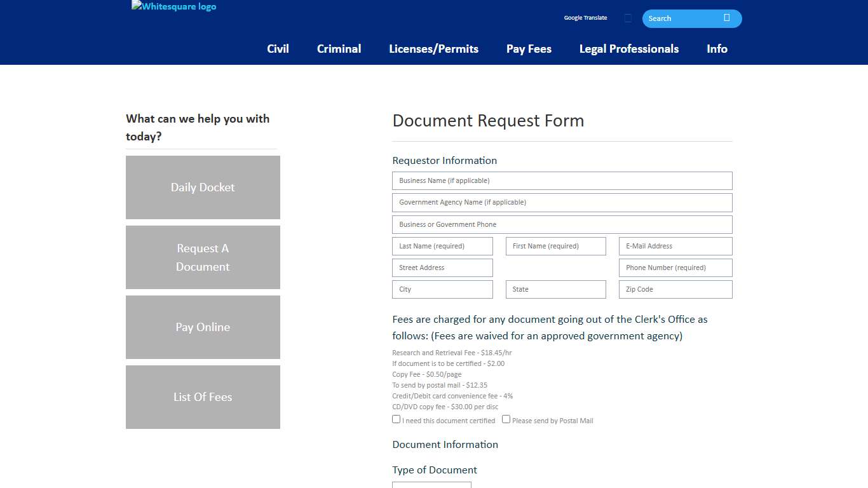The height and width of the screenshot is (488, 868).
Task: View the List Of Fees
Action: click(203, 396)
